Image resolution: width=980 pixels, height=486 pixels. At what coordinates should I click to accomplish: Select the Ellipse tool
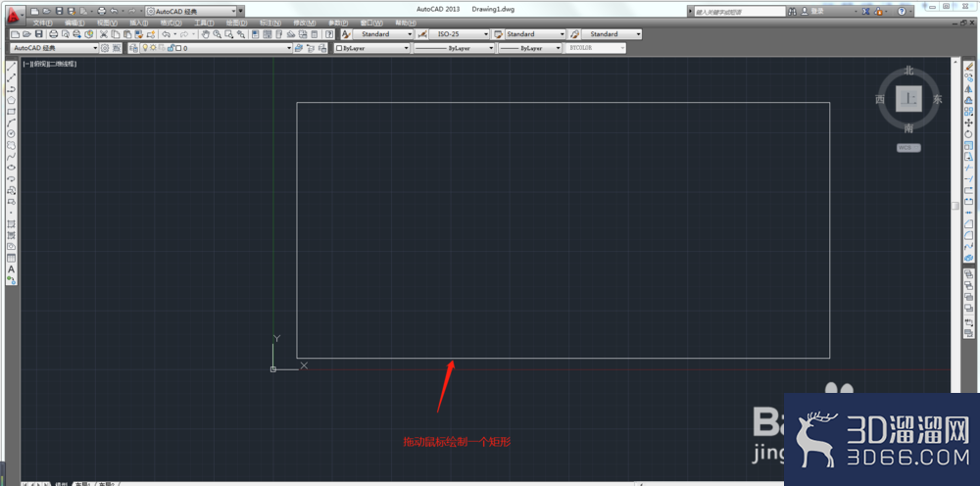(x=11, y=168)
